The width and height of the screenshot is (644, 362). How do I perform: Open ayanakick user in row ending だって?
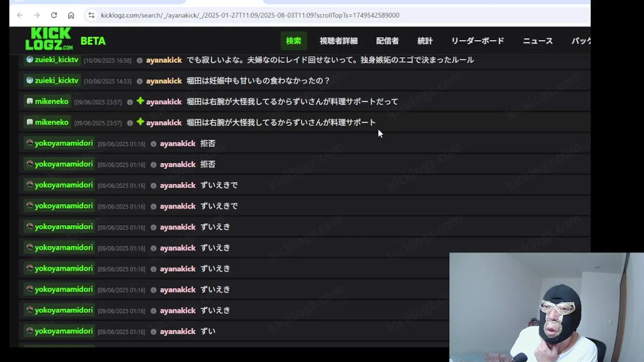[x=164, y=102]
